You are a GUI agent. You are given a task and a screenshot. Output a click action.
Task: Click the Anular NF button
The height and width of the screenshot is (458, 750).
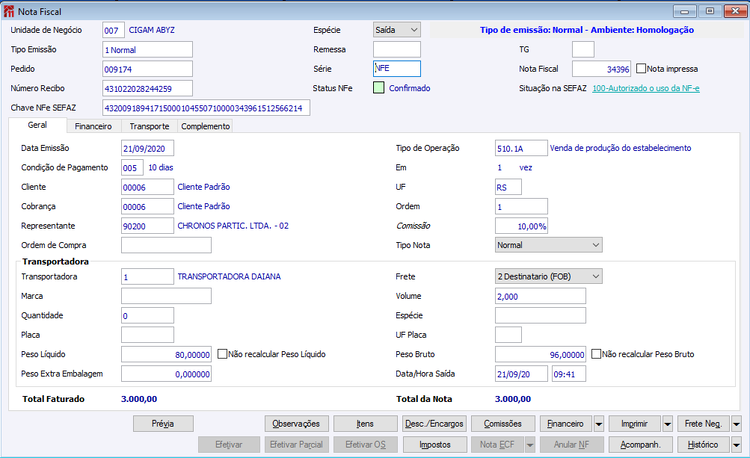(x=572, y=445)
